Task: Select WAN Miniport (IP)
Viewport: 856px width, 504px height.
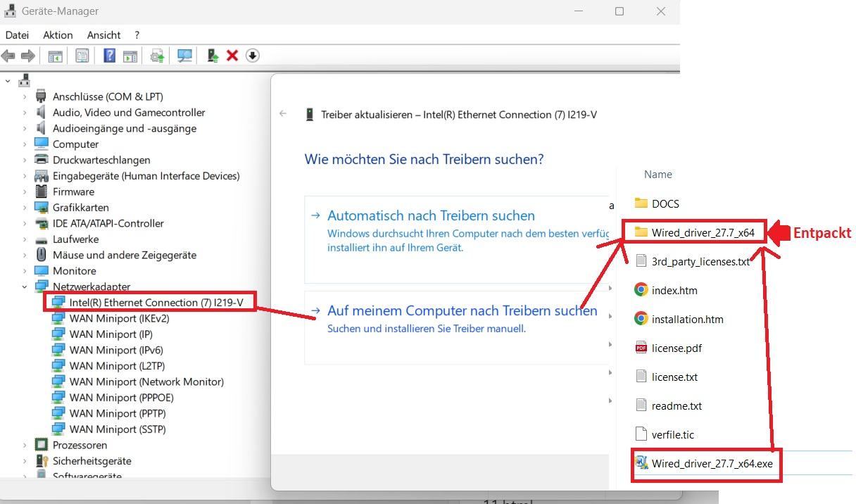Action: coord(111,334)
